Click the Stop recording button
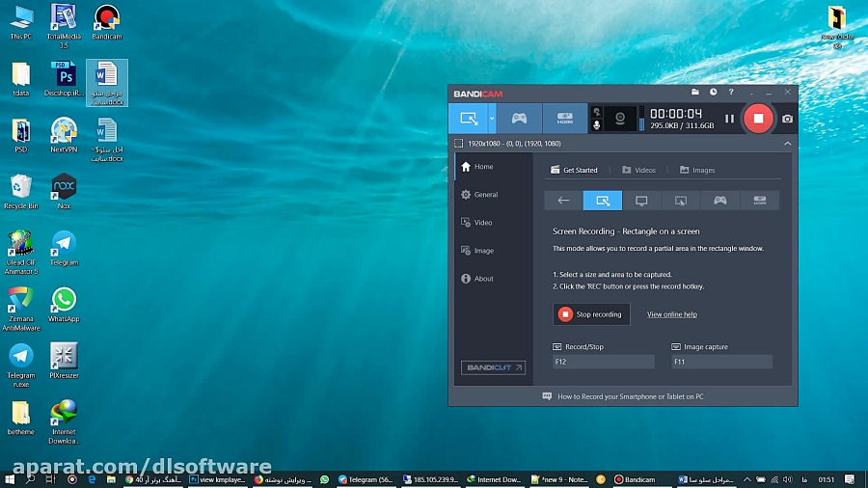Screen dimensions: 868x488 tap(591, 314)
